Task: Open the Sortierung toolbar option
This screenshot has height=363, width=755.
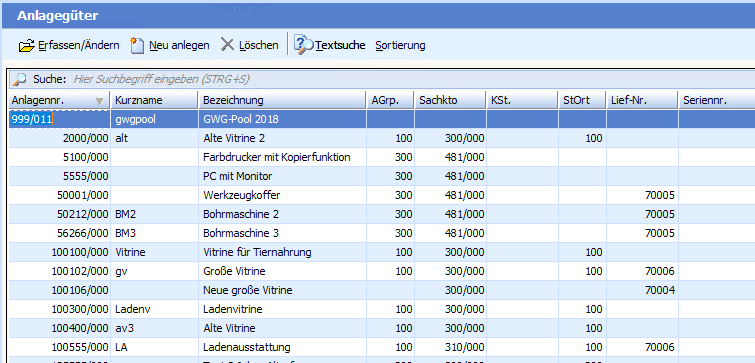Action: point(400,45)
